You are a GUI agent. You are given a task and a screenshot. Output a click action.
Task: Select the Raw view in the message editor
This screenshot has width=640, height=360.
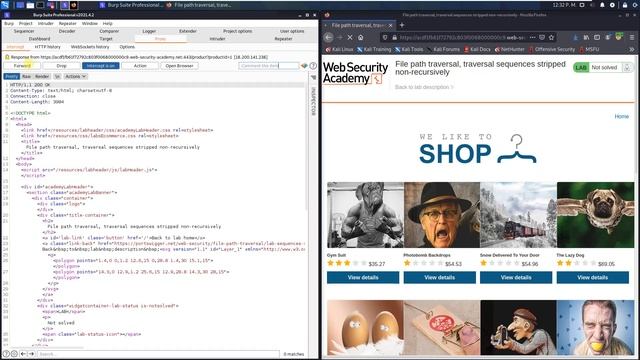(x=27, y=77)
